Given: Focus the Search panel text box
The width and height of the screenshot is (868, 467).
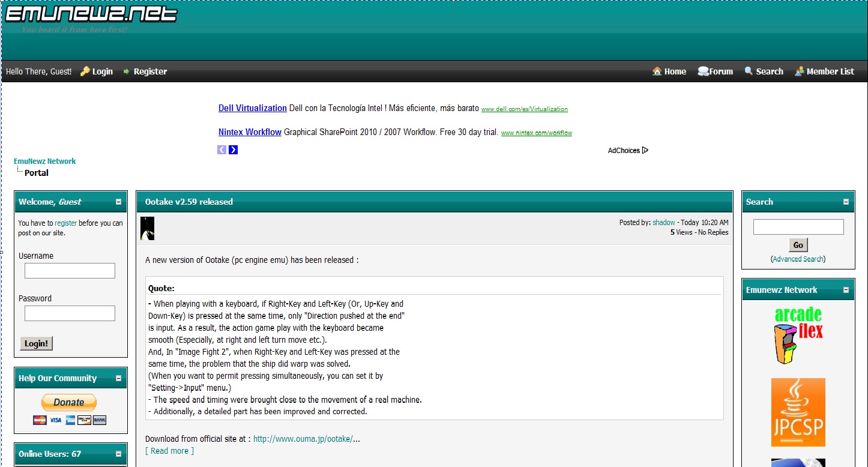Looking at the screenshot, I should (798, 227).
